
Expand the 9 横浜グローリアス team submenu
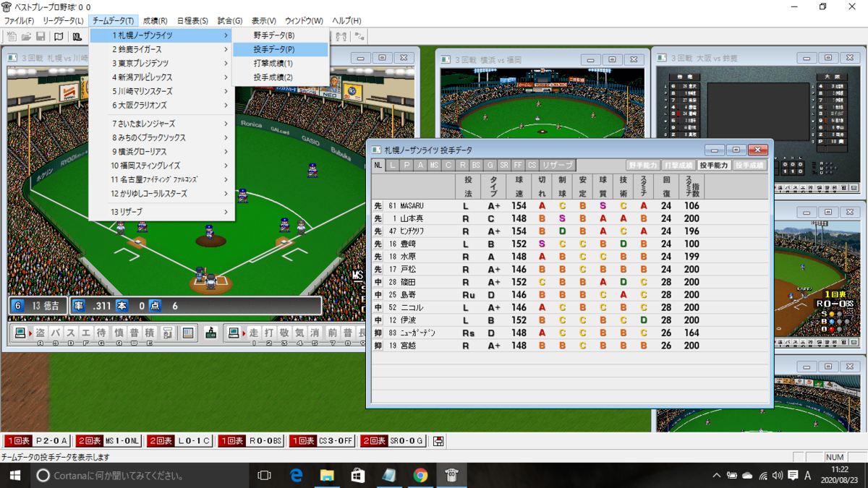161,152
